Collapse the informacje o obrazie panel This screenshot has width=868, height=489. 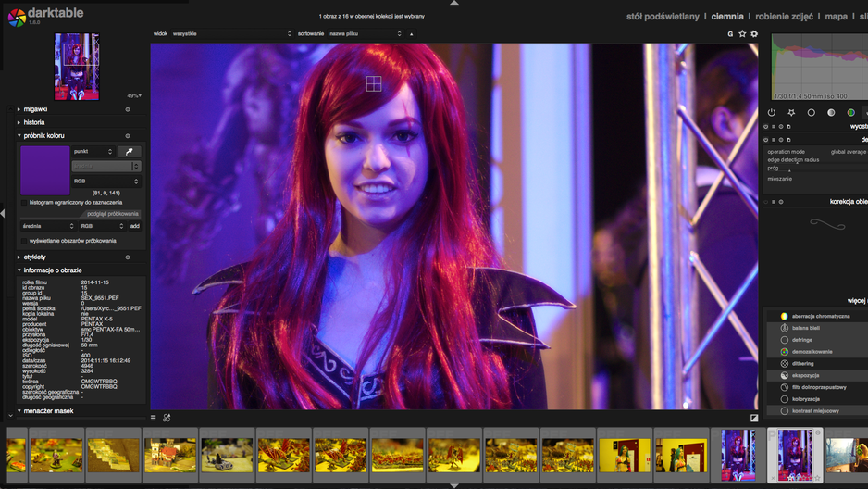pos(19,270)
